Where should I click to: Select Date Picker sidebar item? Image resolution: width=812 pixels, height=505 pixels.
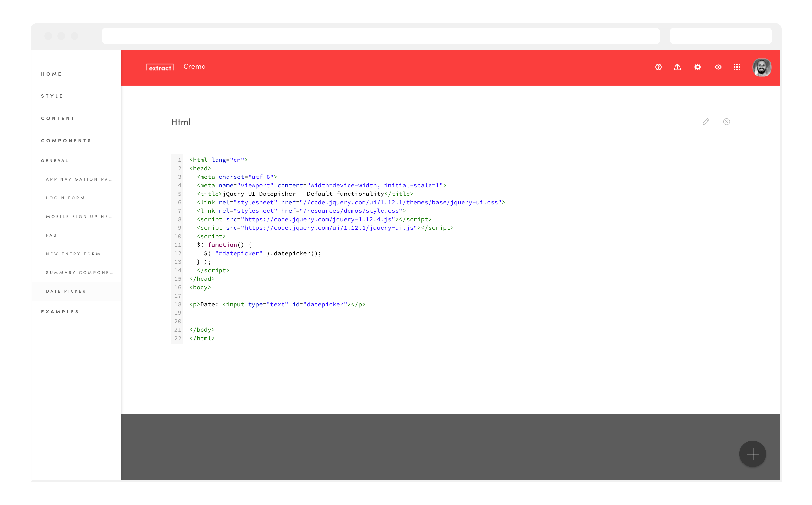(66, 291)
